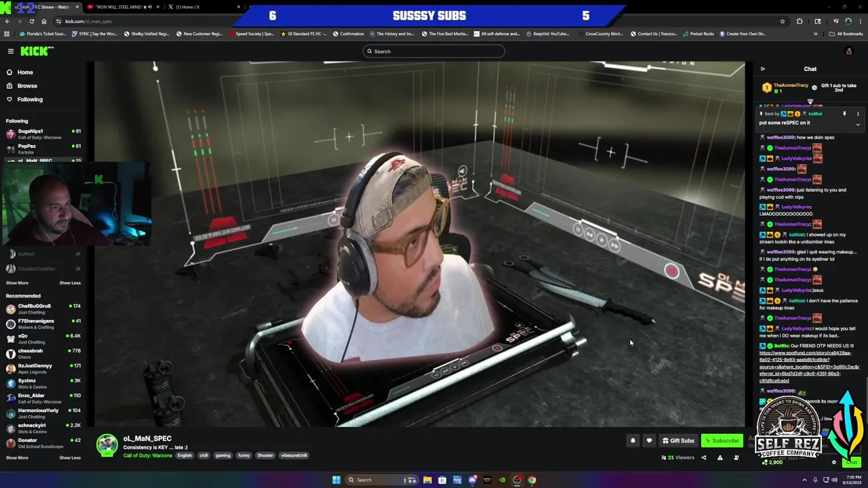
Task: Open ItzJustDannyy recommended channel
Action: pos(42,368)
